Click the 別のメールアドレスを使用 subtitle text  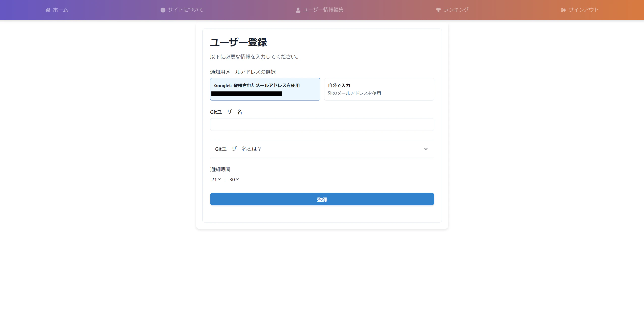[x=354, y=93]
